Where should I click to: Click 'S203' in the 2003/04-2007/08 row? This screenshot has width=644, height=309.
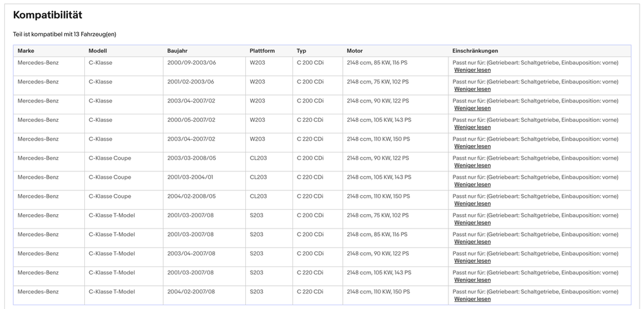[x=257, y=254]
